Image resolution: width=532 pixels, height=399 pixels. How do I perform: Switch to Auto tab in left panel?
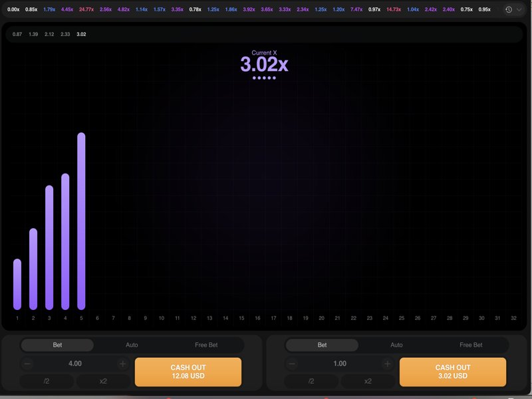132,345
